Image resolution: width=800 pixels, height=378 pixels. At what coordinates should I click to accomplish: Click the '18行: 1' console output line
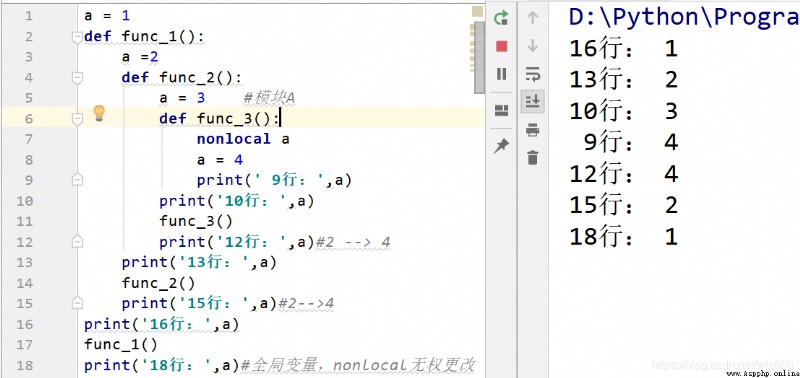[x=623, y=237]
